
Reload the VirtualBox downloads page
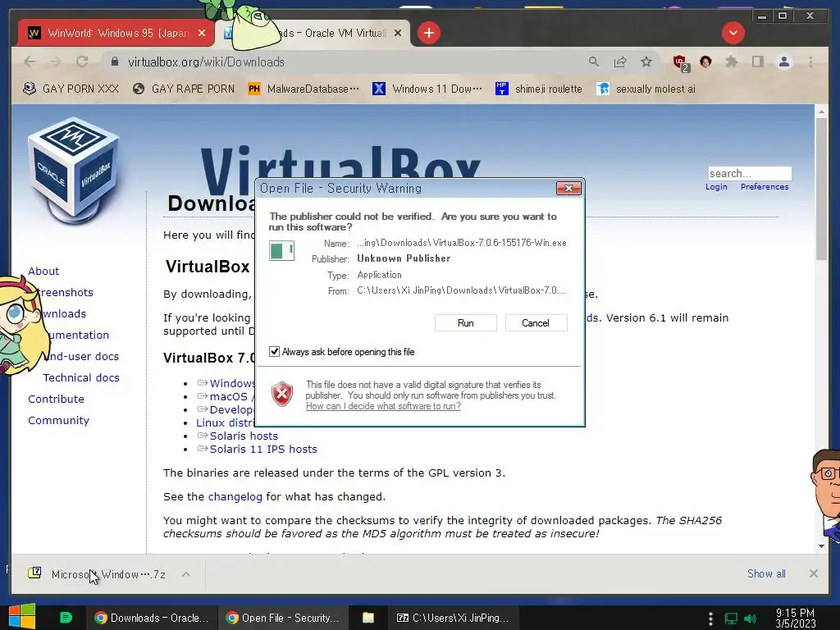(82, 62)
